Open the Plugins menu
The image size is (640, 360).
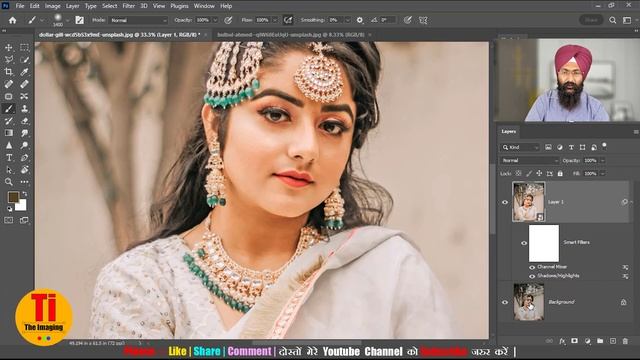coord(180,6)
